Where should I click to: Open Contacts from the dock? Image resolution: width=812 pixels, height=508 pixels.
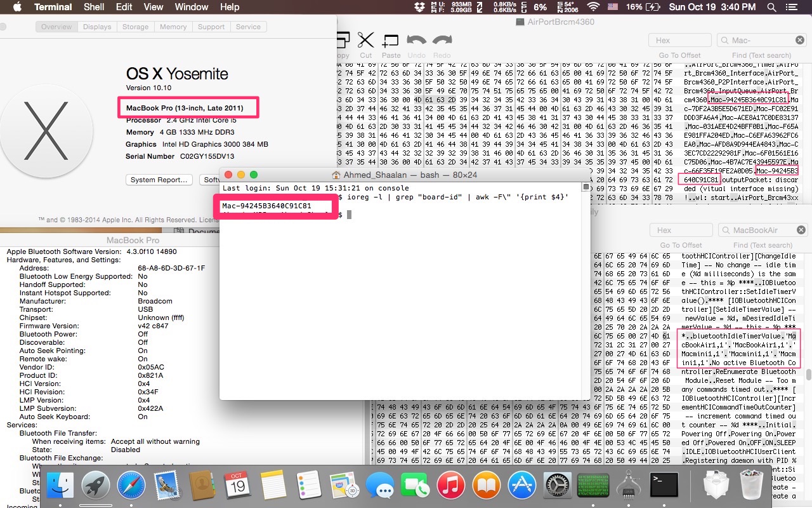click(x=203, y=486)
